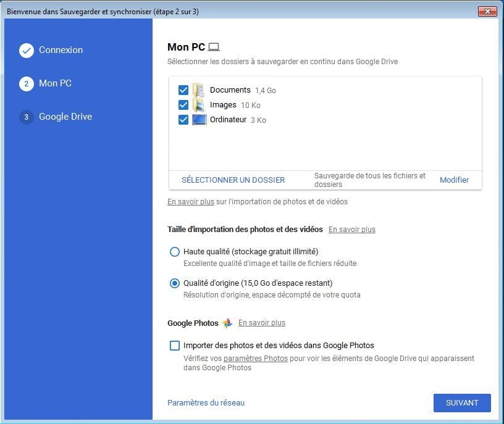Uncheck the Ordinateur checkbox
The height and width of the screenshot is (424, 504).
(183, 120)
